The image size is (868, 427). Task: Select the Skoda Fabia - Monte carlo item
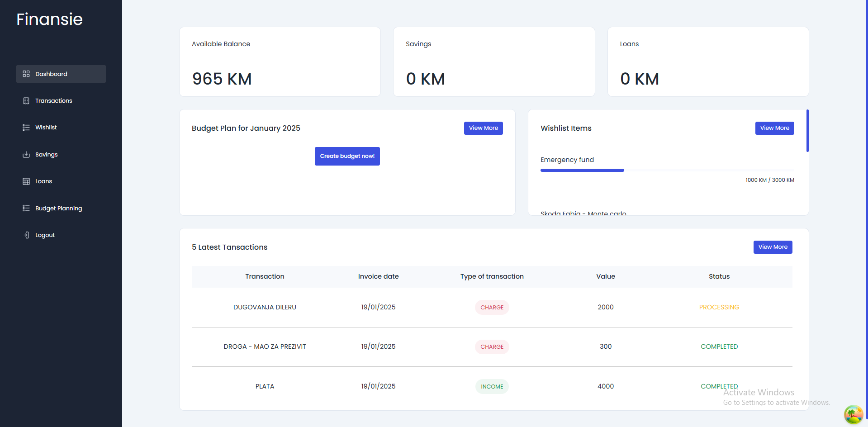[583, 213]
